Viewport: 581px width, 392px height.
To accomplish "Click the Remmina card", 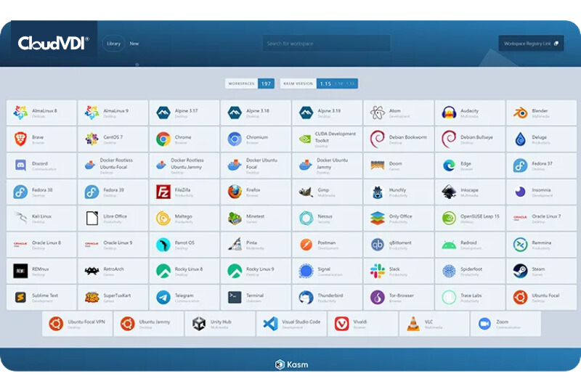I will 541,245.
